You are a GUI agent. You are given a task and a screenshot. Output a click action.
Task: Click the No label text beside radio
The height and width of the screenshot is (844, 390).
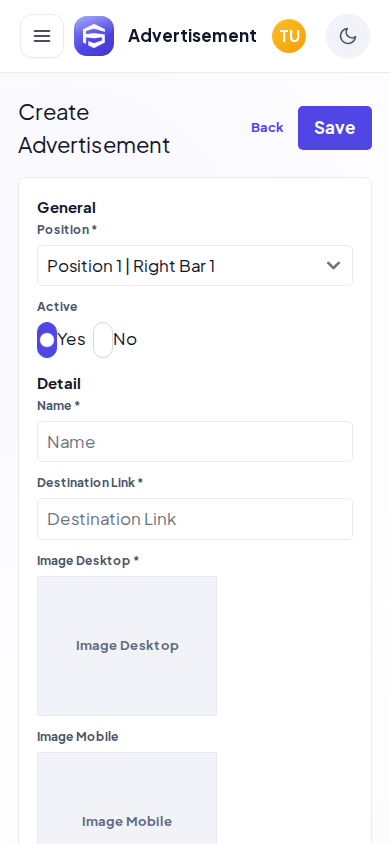(x=125, y=340)
